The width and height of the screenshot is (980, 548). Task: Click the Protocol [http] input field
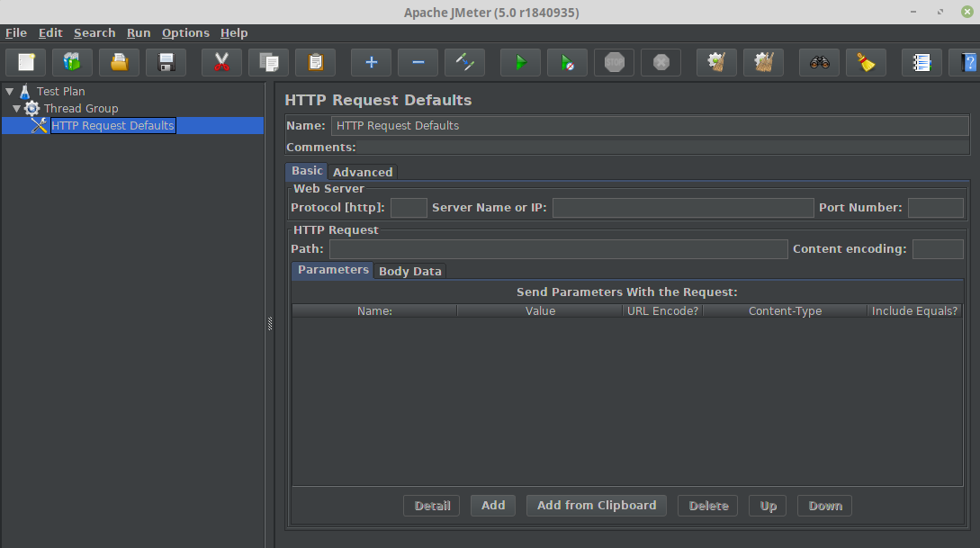[409, 208]
